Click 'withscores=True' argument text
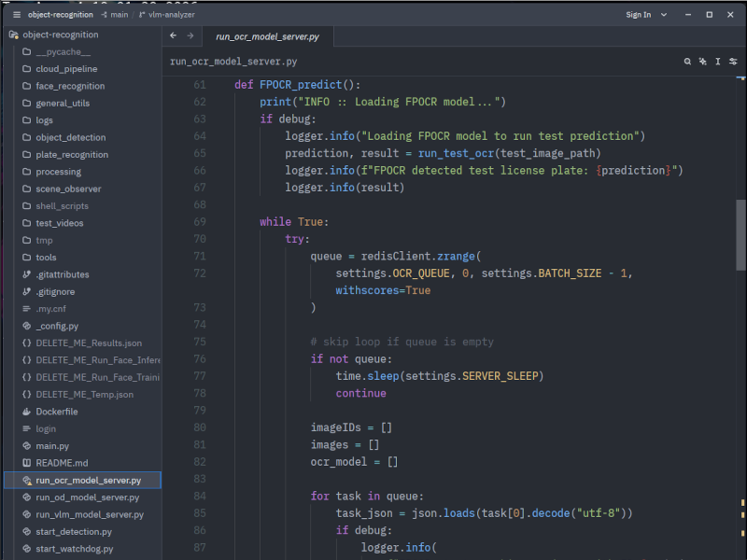This screenshot has height=560, width=747. click(x=383, y=290)
